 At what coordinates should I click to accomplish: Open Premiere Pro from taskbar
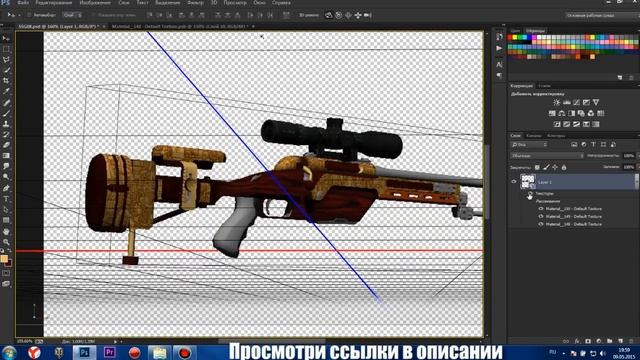pos(109,352)
